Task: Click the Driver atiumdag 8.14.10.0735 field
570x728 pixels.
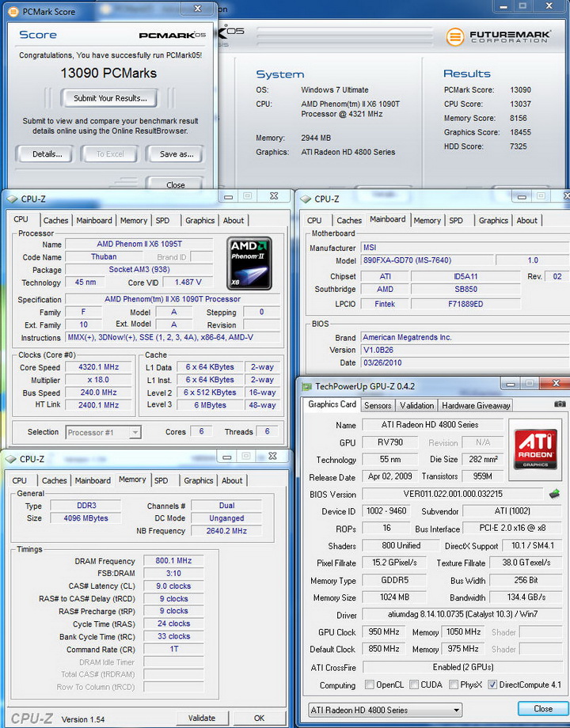Action: point(462,614)
